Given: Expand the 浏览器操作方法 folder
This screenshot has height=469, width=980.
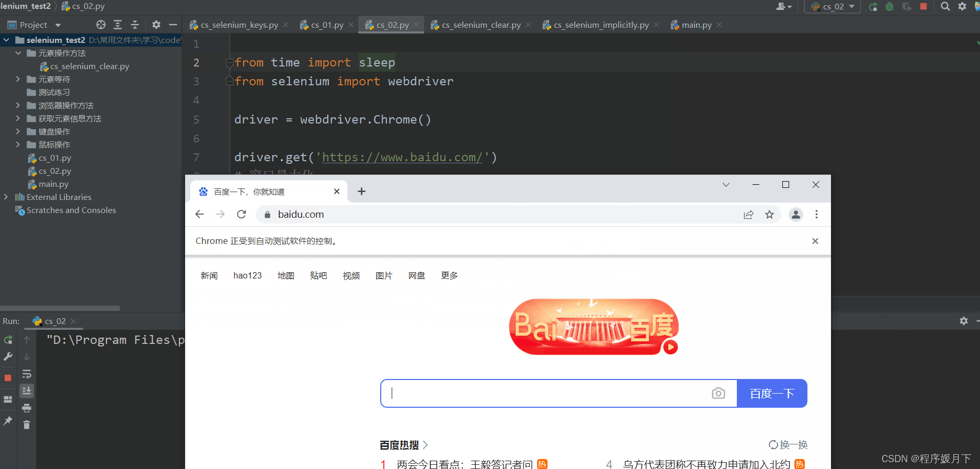Looking at the screenshot, I should click(x=18, y=105).
